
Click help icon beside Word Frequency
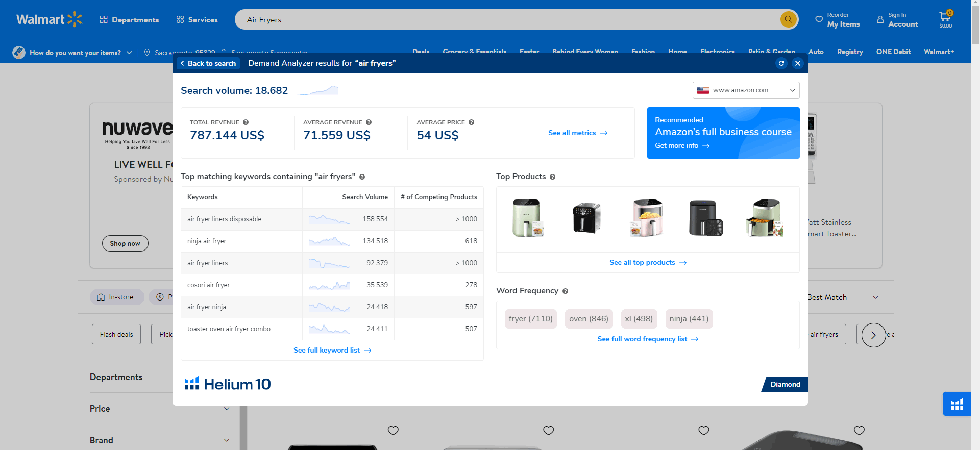(565, 291)
